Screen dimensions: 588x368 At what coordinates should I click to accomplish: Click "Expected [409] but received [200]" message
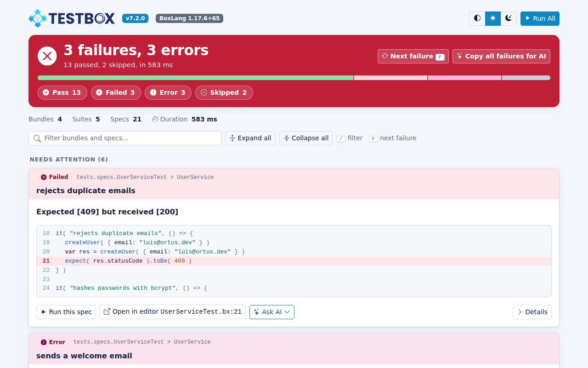pyautogui.click(x=107, y=212)
